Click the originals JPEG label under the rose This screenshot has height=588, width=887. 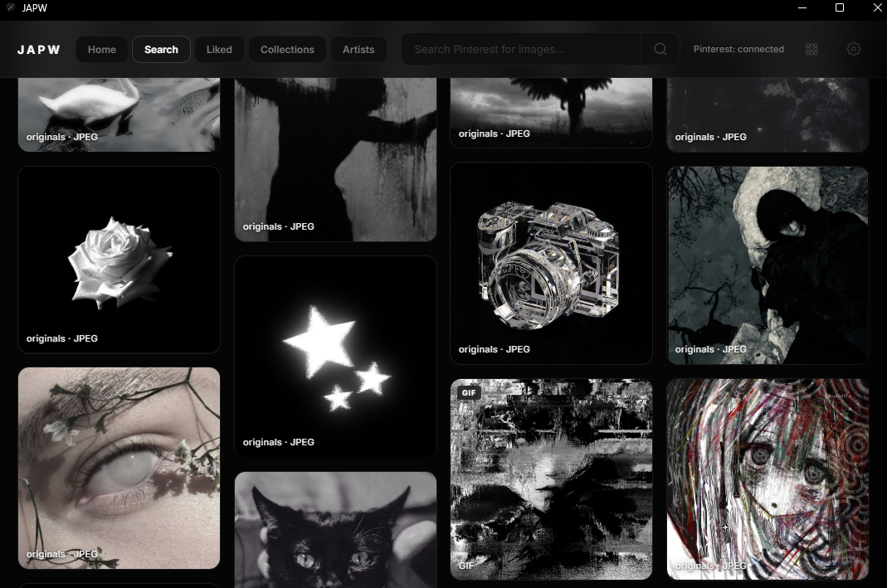point(61,338)
